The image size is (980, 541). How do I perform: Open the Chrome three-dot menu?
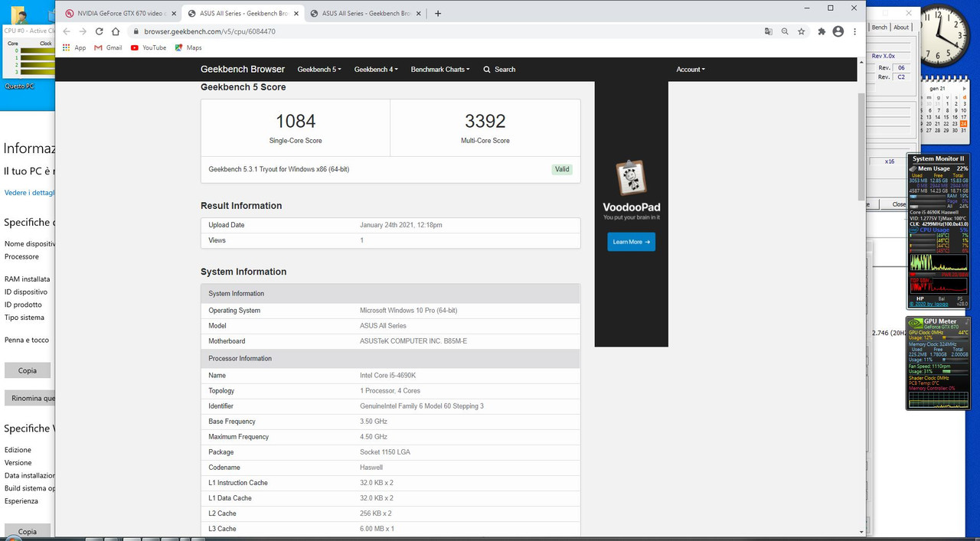pyautogui.click(x=854, y=31)
